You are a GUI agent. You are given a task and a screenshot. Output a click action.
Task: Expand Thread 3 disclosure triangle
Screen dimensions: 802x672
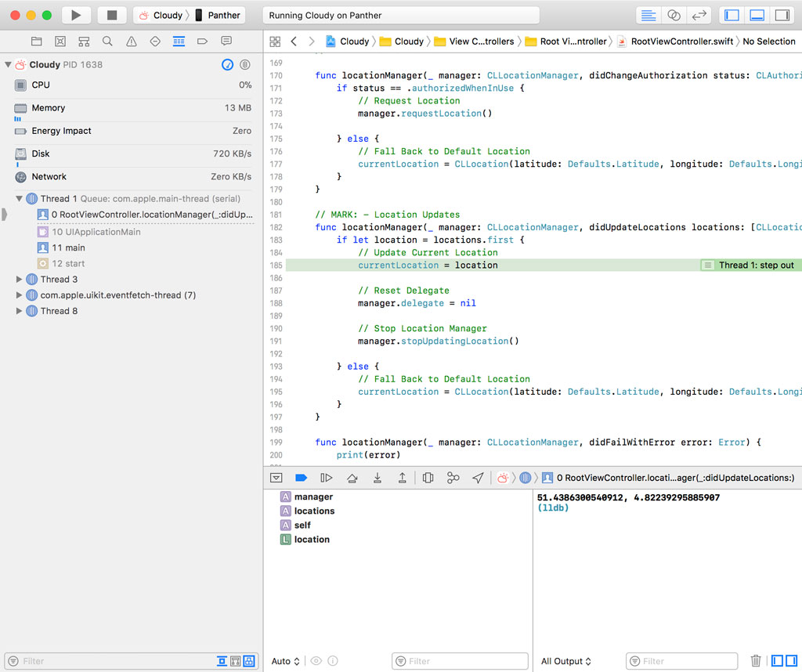coord(20,280)
